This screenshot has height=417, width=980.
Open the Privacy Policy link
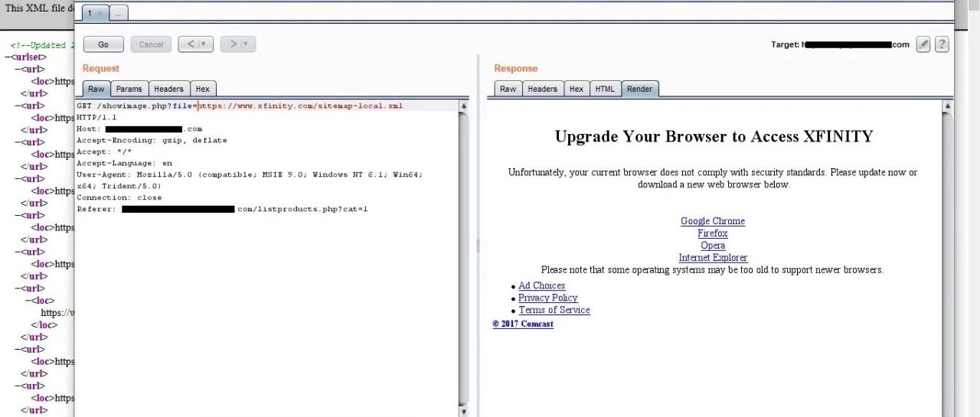(x=548, y=298)
